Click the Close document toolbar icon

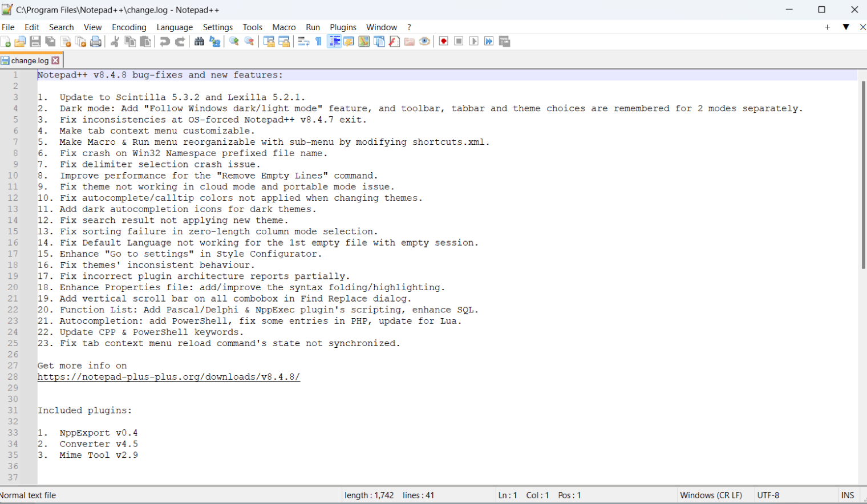click(x=66, y=42)
